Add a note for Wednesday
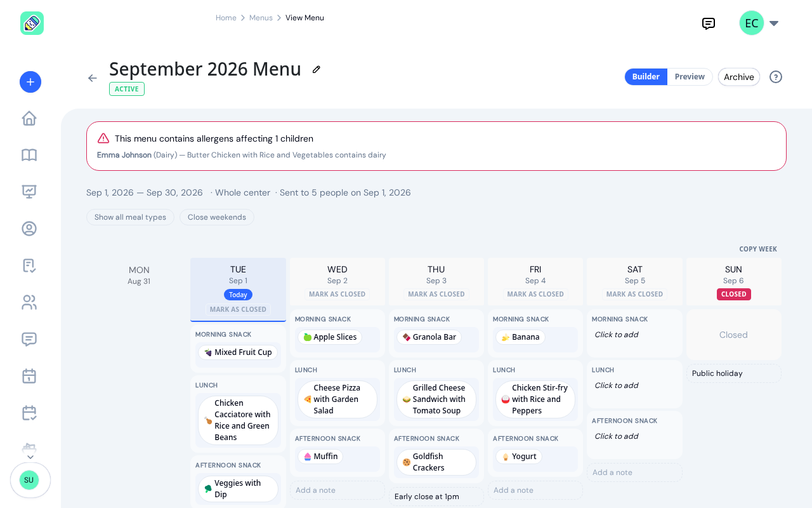This screenshot has height=508, width=812. [337, 490]
